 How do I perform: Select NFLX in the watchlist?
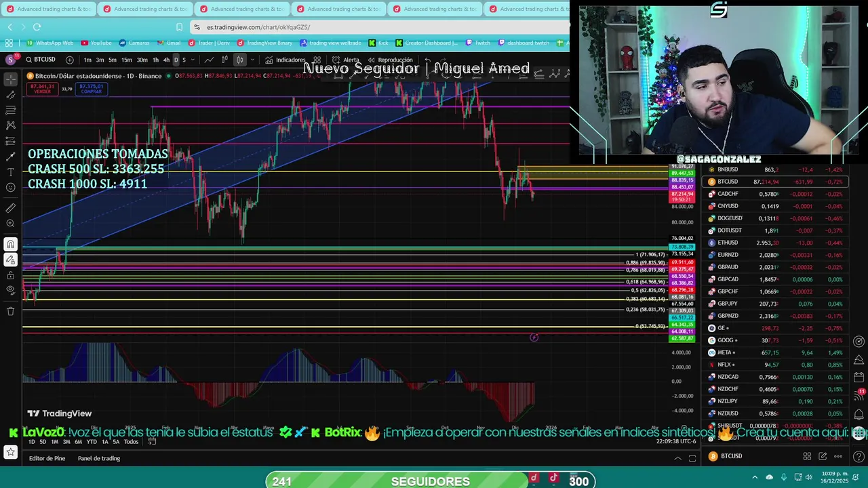coord(776,365)
